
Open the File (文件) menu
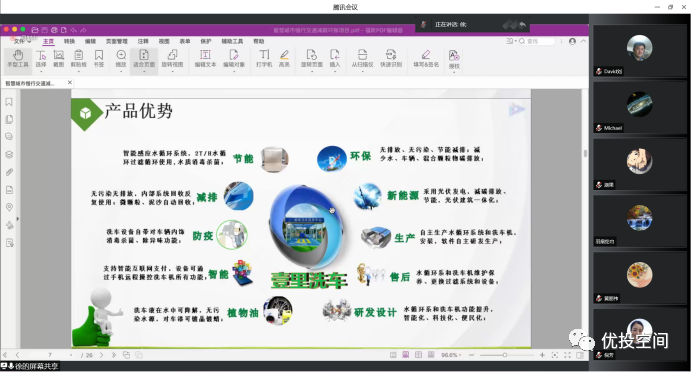(x=21, y=41)
